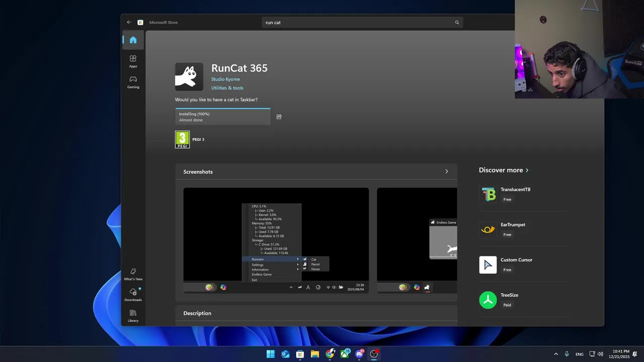The height and width of the screenshot is (362, 644).
Task: Open the Downloads page in the sidebar
Action: (x=133, y=295)
